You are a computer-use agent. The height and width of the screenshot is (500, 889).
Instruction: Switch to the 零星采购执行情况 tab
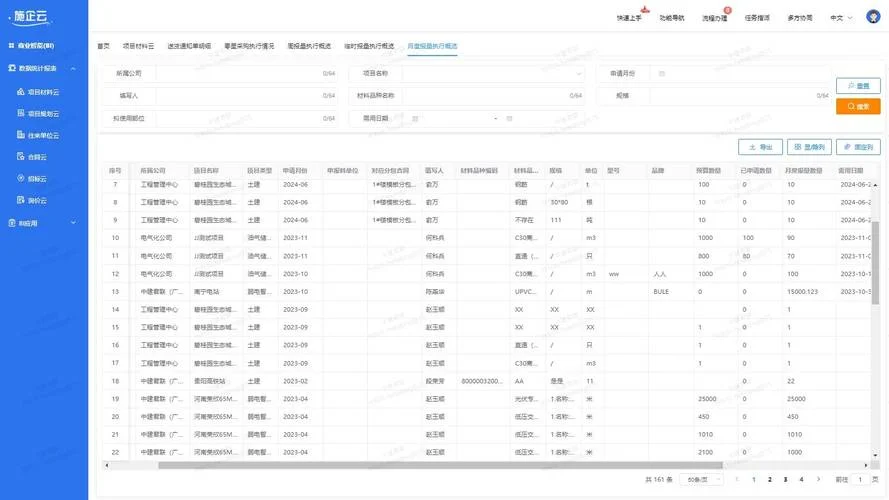(249, 46)
